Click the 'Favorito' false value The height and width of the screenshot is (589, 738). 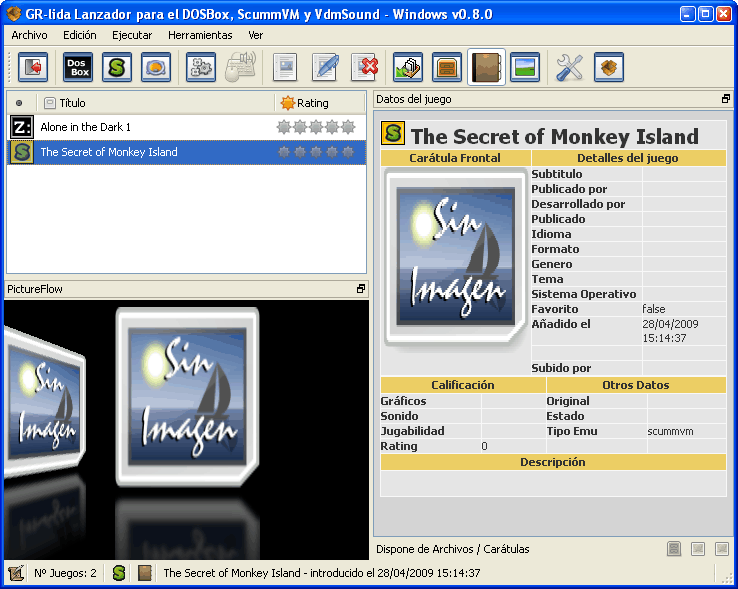point(654,309)
